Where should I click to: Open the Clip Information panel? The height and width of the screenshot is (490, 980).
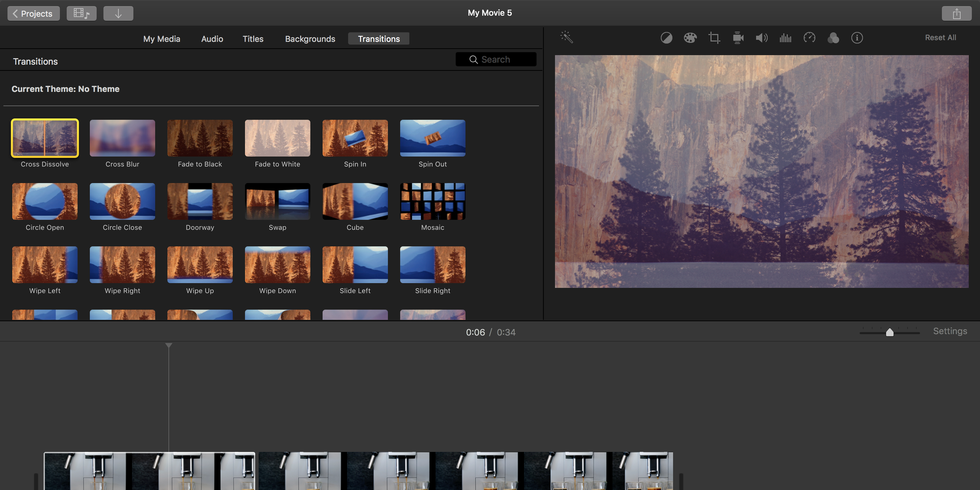pos(857,38)
